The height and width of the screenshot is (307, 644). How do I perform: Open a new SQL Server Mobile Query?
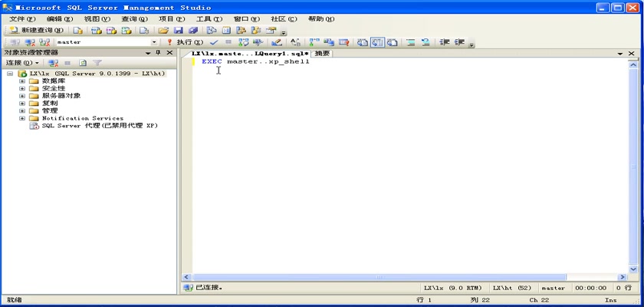[x=144, y=31]
